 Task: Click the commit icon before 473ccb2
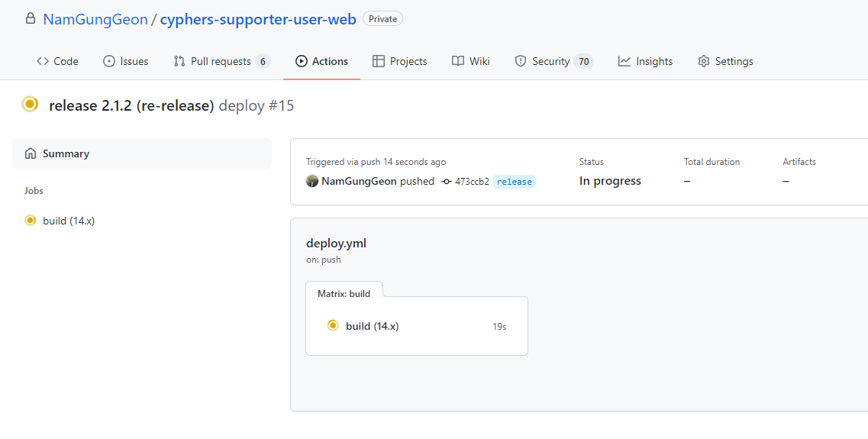click(446, 182)
